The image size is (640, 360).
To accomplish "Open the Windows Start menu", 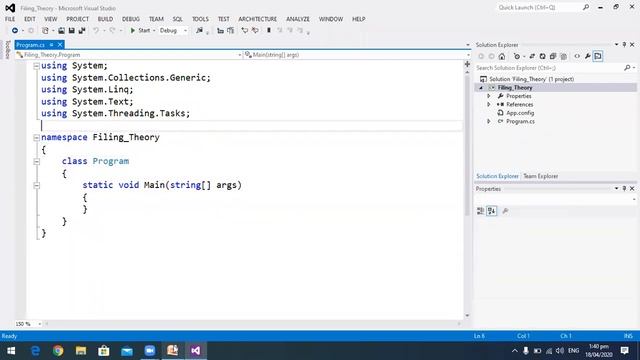I will click(x=11, y=351).
